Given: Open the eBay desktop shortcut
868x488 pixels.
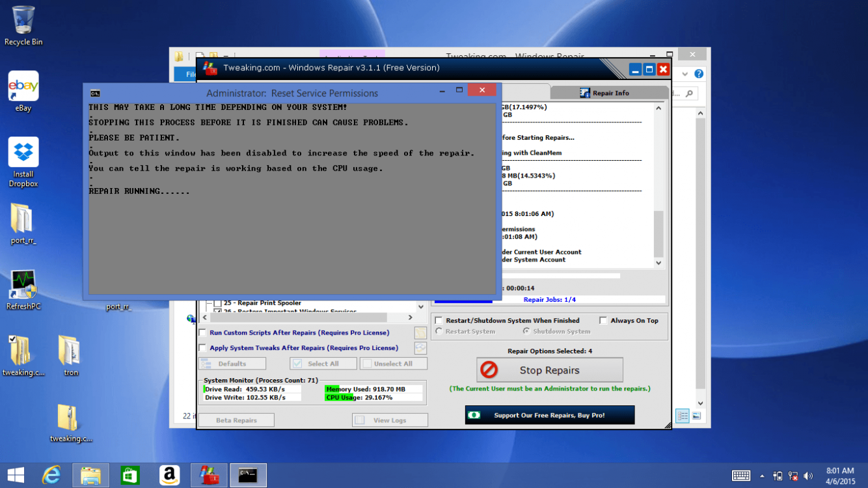Looking at the screenshot, I should point(23,92).
